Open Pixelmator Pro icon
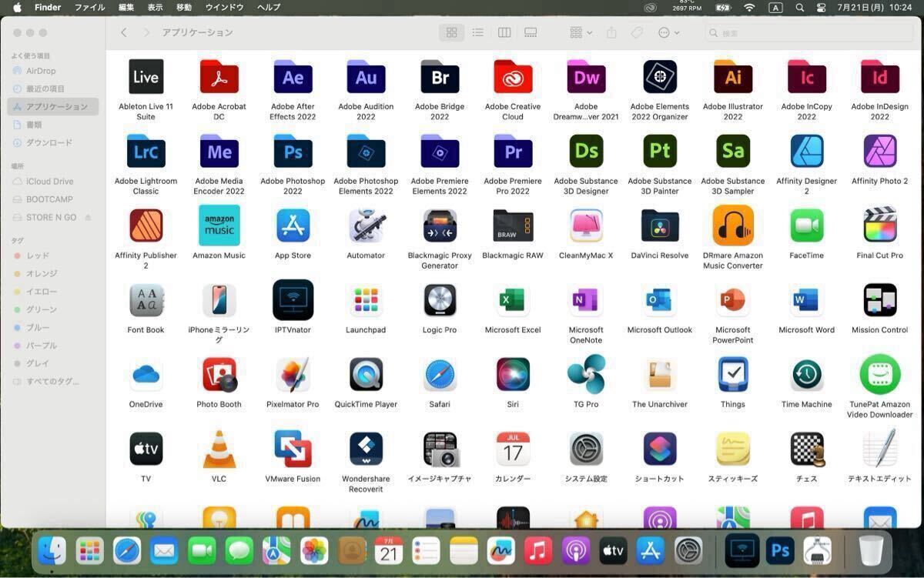Screen dimensions: 924x578 point(293,375)
